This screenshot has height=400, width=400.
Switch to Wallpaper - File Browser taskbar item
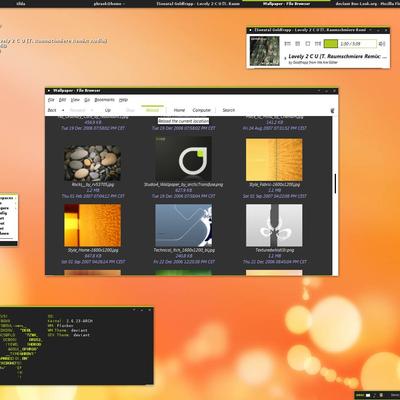pos(287,4)
